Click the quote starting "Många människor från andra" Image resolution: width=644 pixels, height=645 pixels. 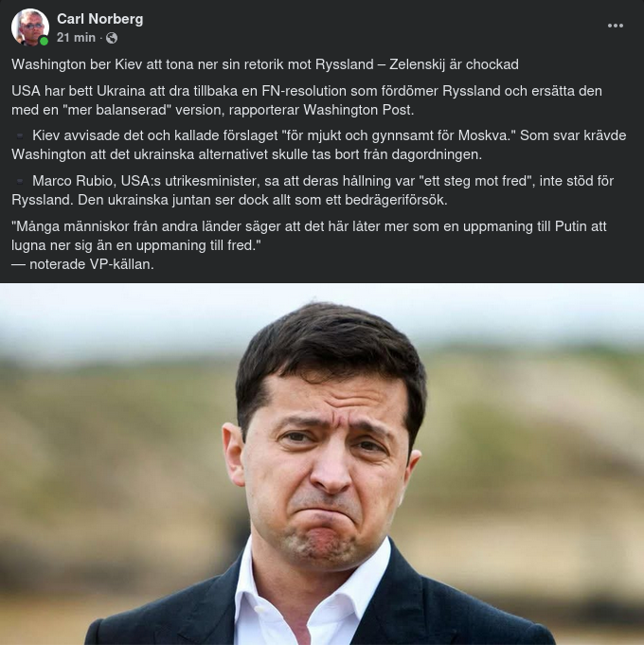tap(310, 236)
